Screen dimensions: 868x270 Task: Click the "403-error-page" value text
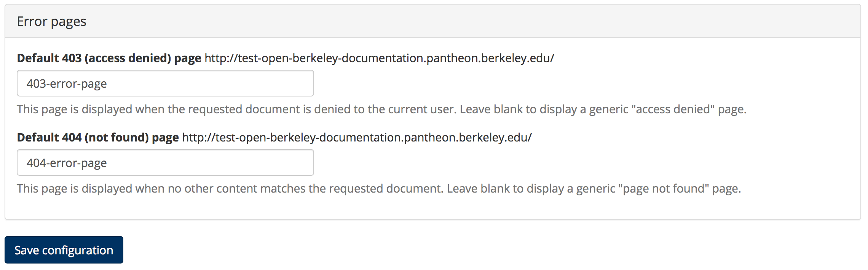click(67, 84)
